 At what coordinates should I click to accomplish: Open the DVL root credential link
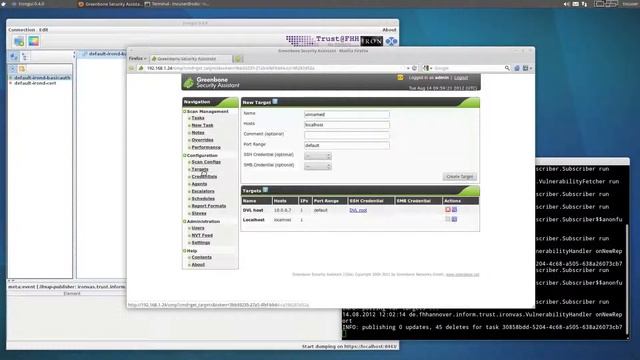click(358, 210)
